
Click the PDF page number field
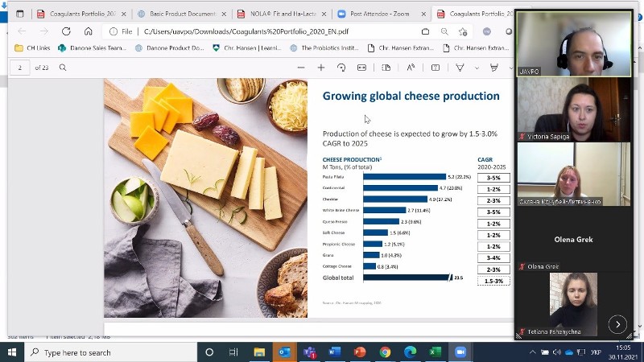click(19, 68)
